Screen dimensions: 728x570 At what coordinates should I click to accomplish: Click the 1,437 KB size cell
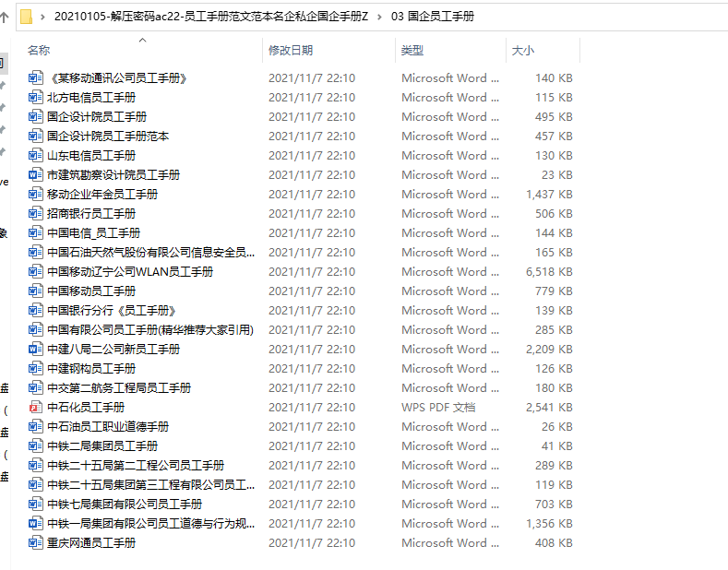(549, 194)
